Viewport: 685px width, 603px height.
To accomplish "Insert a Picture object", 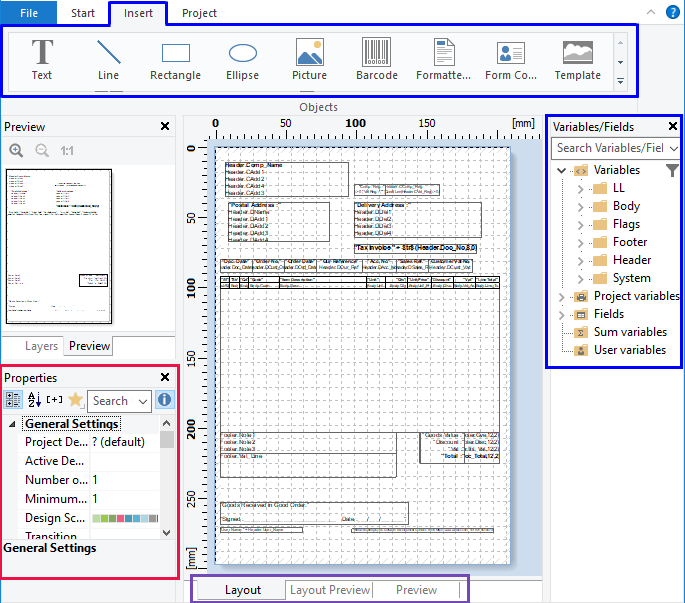I will point(309,59).
